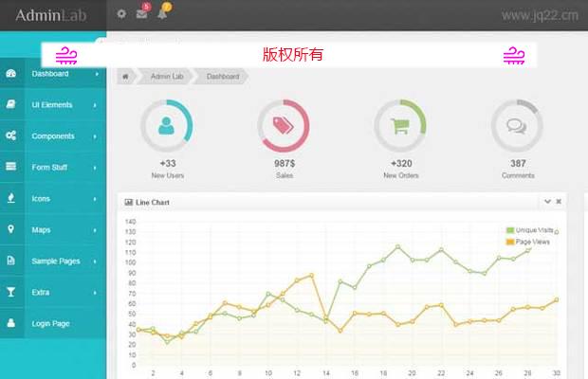588x379 pixels.
Task: Open the notifications bell icon
Action: coord(162,14)
